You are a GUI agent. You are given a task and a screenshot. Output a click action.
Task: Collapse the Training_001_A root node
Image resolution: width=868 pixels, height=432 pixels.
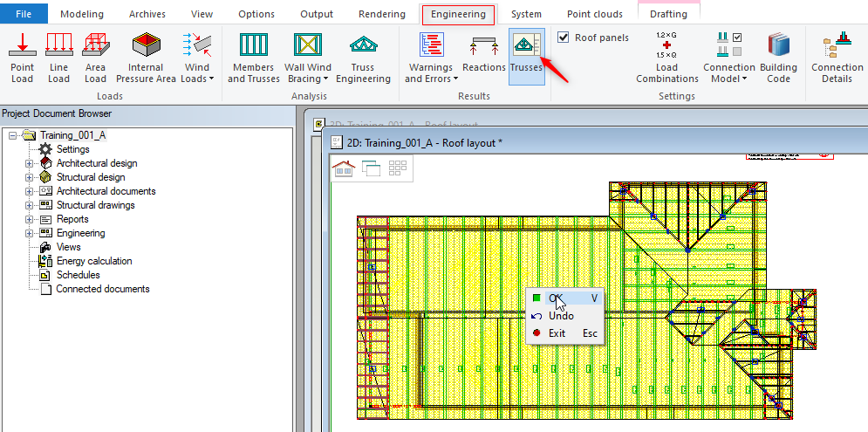point(13,135)
